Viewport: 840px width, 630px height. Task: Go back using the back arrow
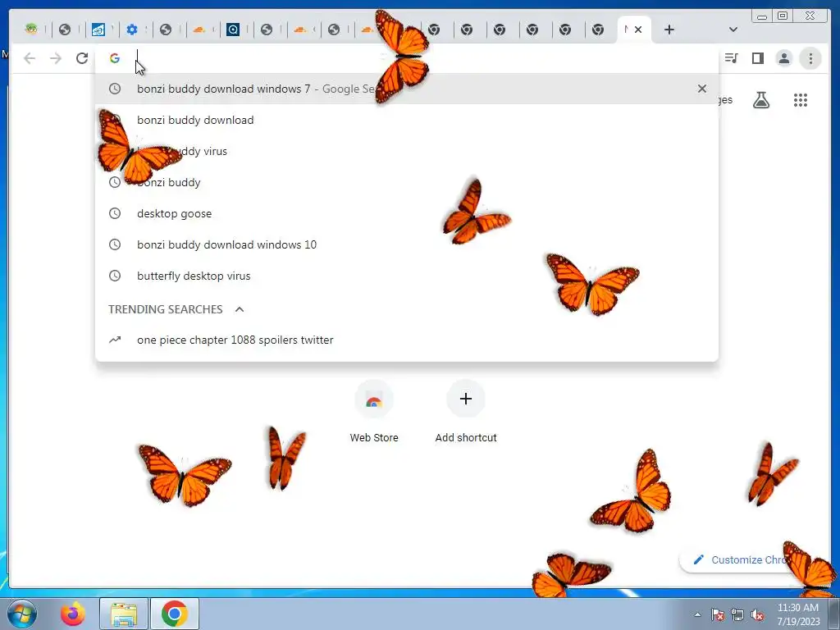pos(30,58)
